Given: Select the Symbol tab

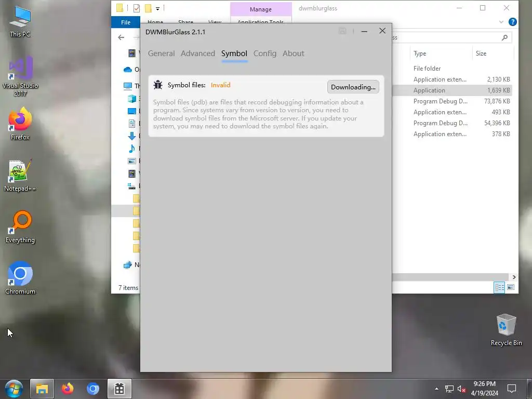Looking at the screenshot, I should pos(234,54).
